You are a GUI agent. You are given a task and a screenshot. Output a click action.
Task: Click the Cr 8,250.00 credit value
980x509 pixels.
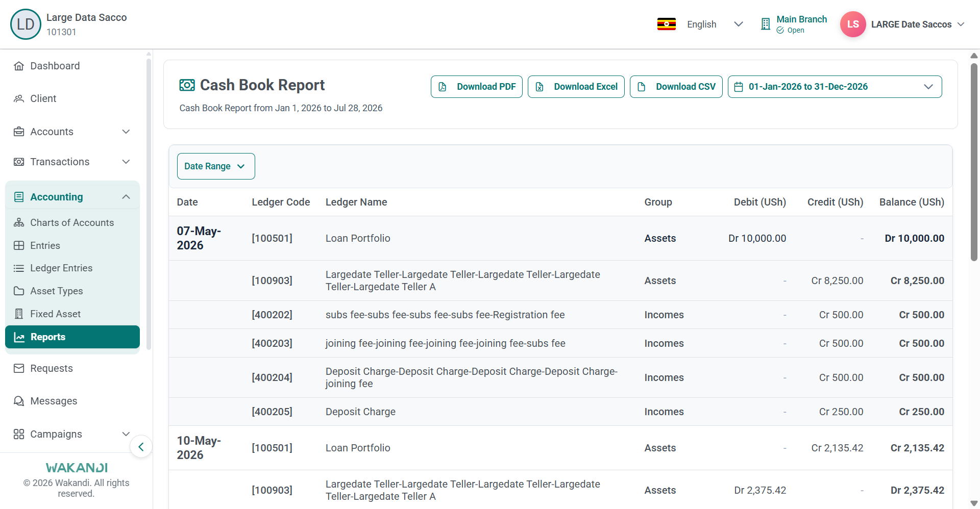pyautogui.click(x=837, y=281)
